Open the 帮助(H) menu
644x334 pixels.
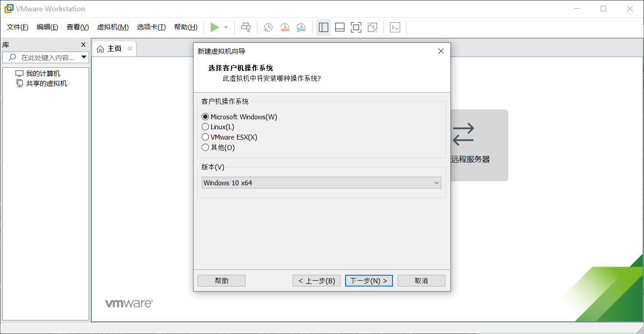pos(186,27)
